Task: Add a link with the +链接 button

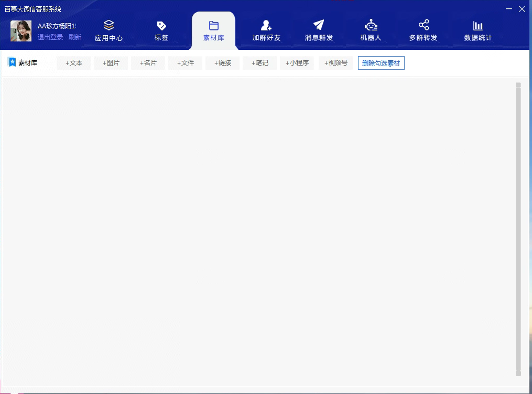Action: tap(222, 62)
